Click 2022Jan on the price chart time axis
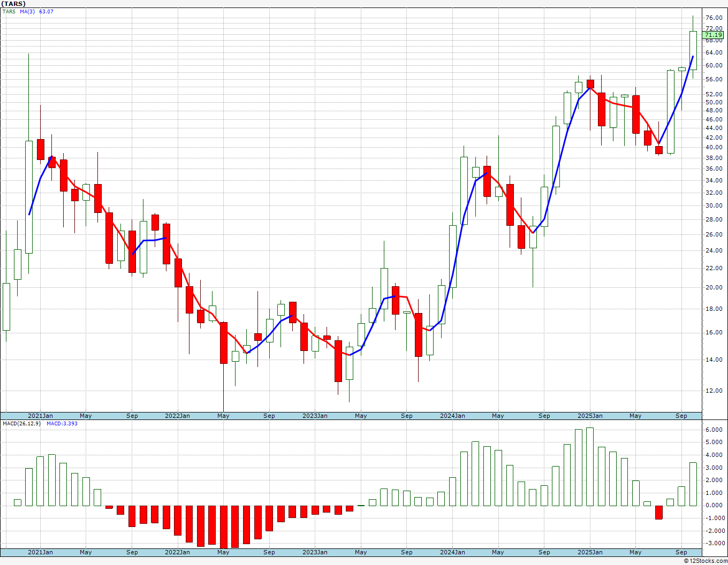 tap(177, 416)
